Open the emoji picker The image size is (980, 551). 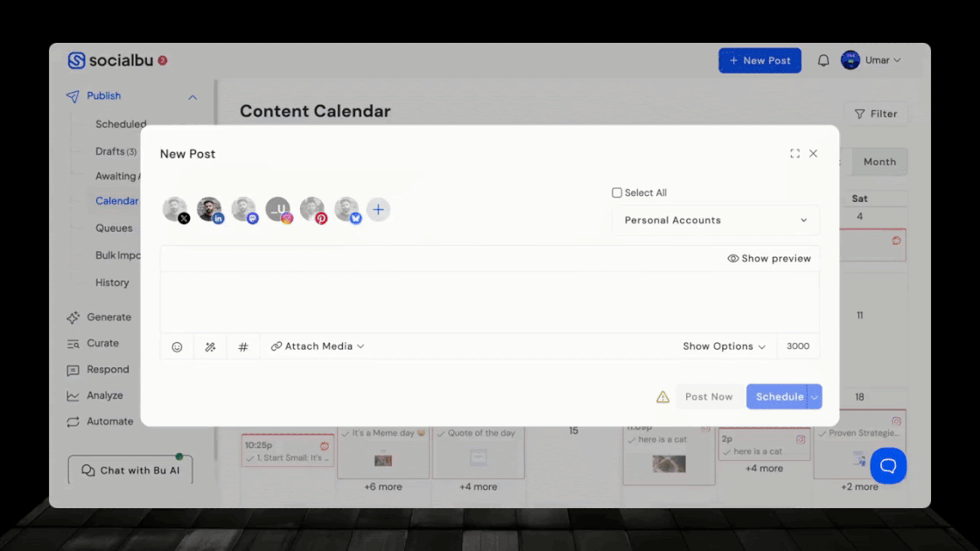pyautogui.click(x=177, y=346)
